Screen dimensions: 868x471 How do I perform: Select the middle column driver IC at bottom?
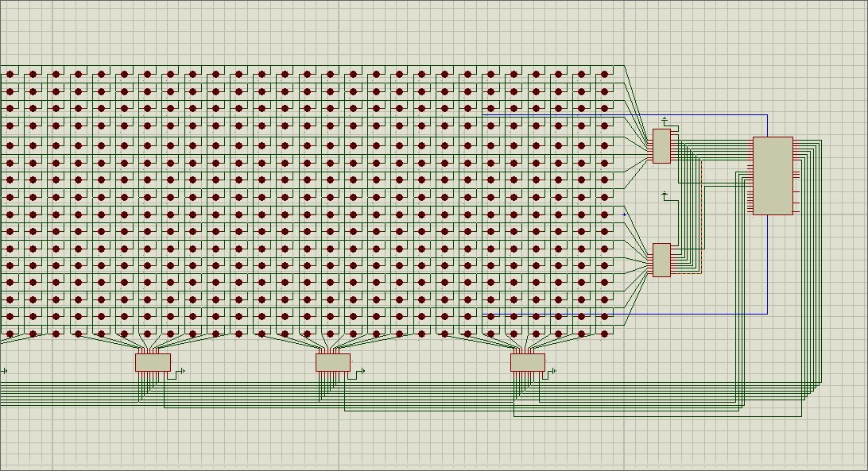pos(333,363)
